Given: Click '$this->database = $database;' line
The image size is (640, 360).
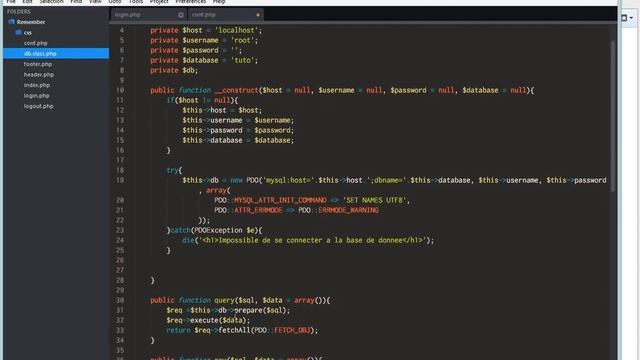Looking at the screenshot, I should pyautogui.click(x=238, y=140).
